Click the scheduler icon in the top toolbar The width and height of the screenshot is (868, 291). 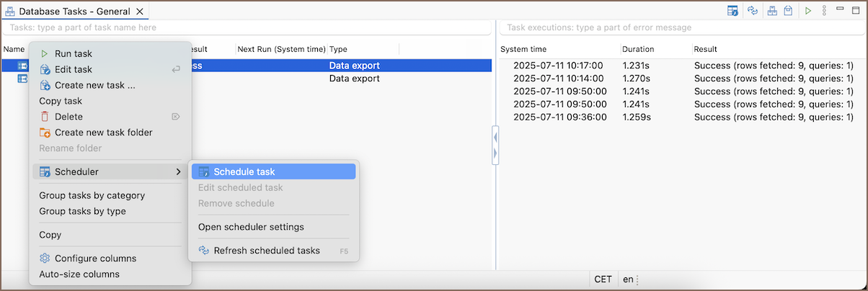point(732,11)
